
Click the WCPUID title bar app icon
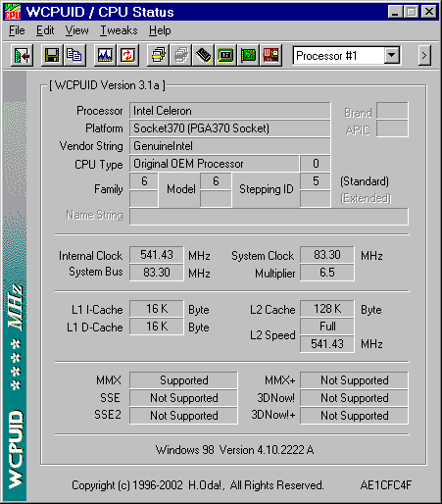click(x=13, y=12)
